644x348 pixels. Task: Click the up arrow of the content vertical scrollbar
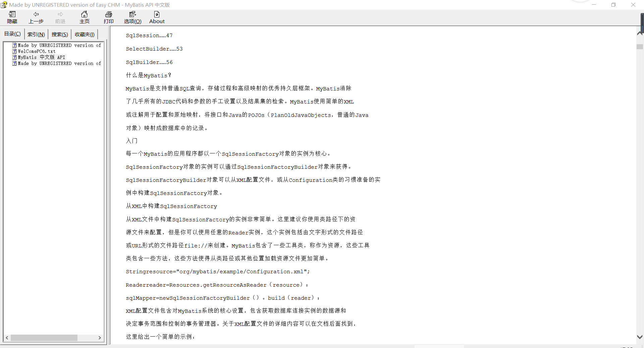pos(640,33)
